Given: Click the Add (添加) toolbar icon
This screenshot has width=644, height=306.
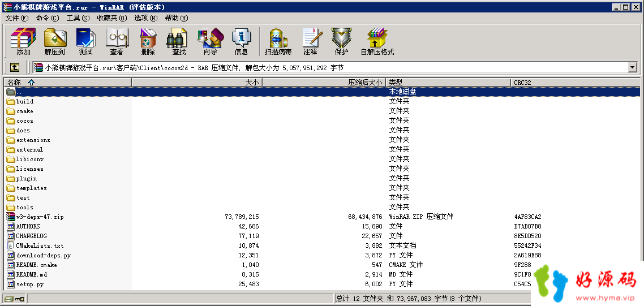Looking at the screenshot, I should (23, 41).
